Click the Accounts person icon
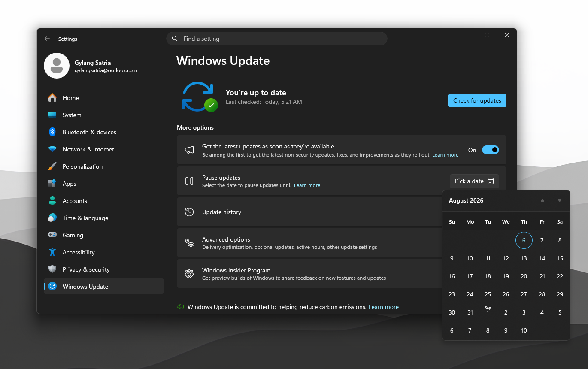 [x=52, y=201]
